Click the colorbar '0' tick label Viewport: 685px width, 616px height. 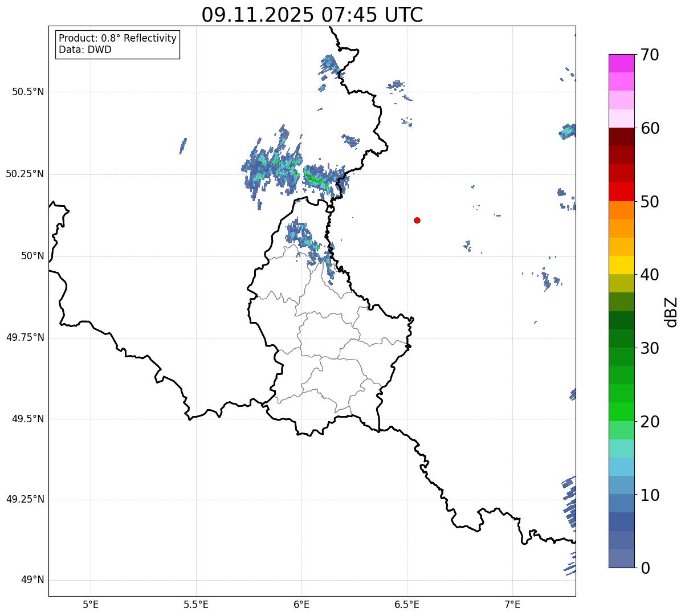(645, 568)
